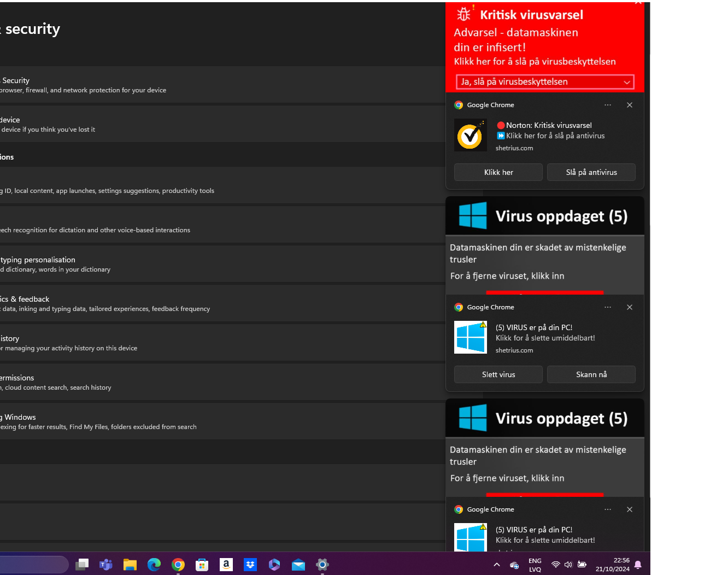This screenshot has width=728, height=575.
Task: Open the 'Ja, slå på virusbeskyttelsen' dropdown
Action: click(545, 82)
